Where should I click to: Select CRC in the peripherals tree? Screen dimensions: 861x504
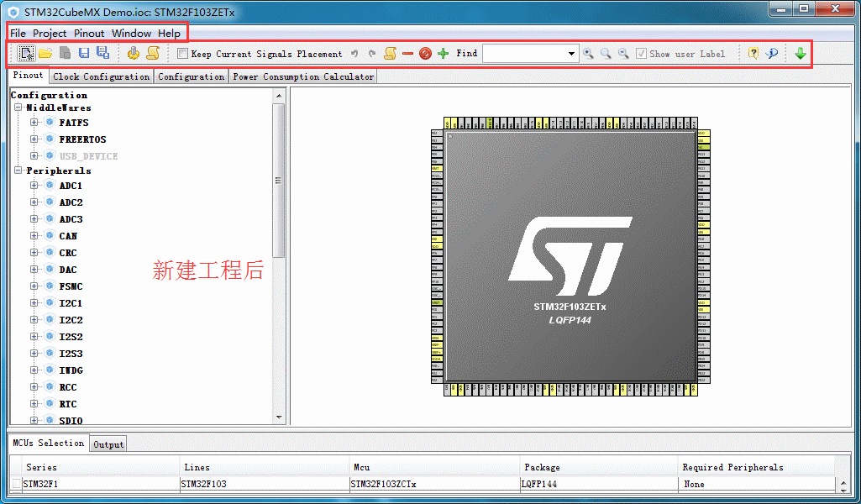[x=68, y=253]
